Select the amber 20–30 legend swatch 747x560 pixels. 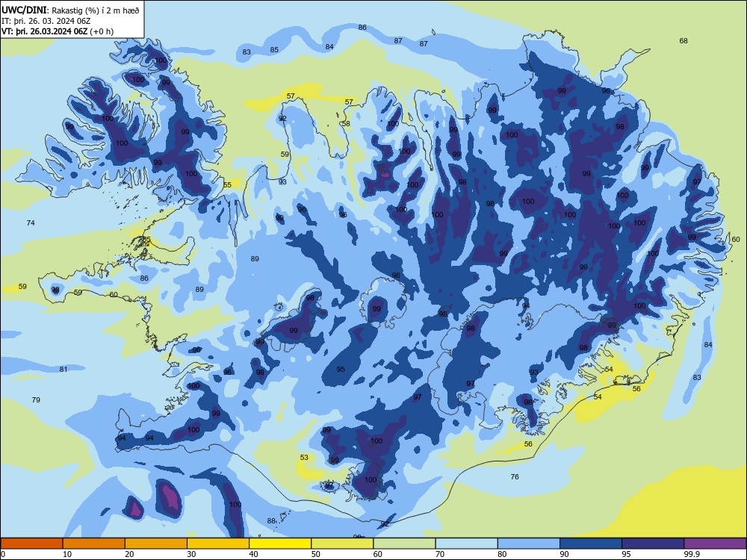coord(156,544)
